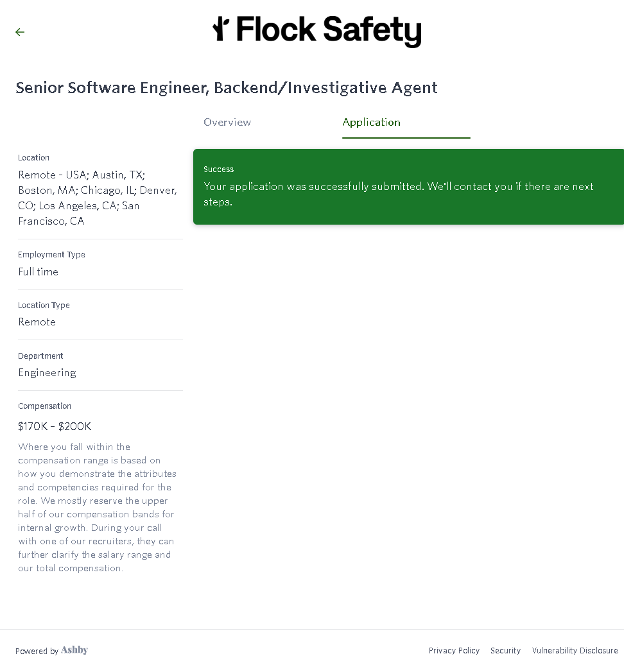
Task: Click the Remote location type value
Action: tap(37, 322)
